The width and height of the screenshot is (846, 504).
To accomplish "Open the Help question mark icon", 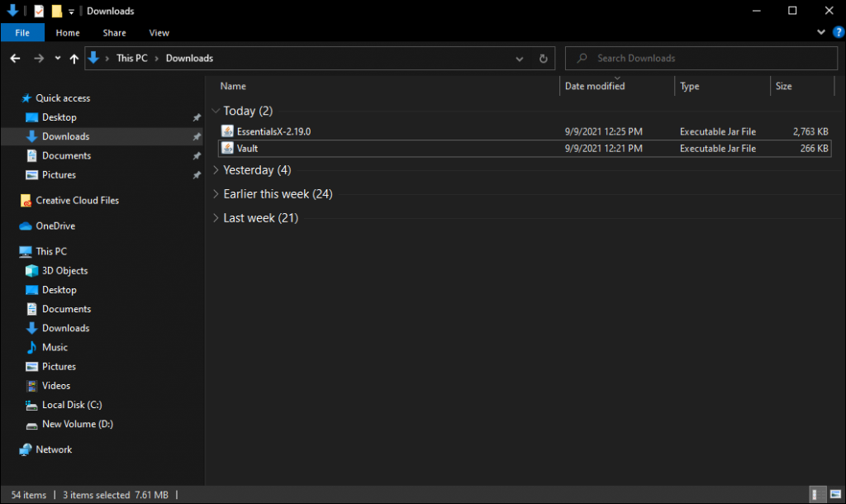I will tap(839, 32).
